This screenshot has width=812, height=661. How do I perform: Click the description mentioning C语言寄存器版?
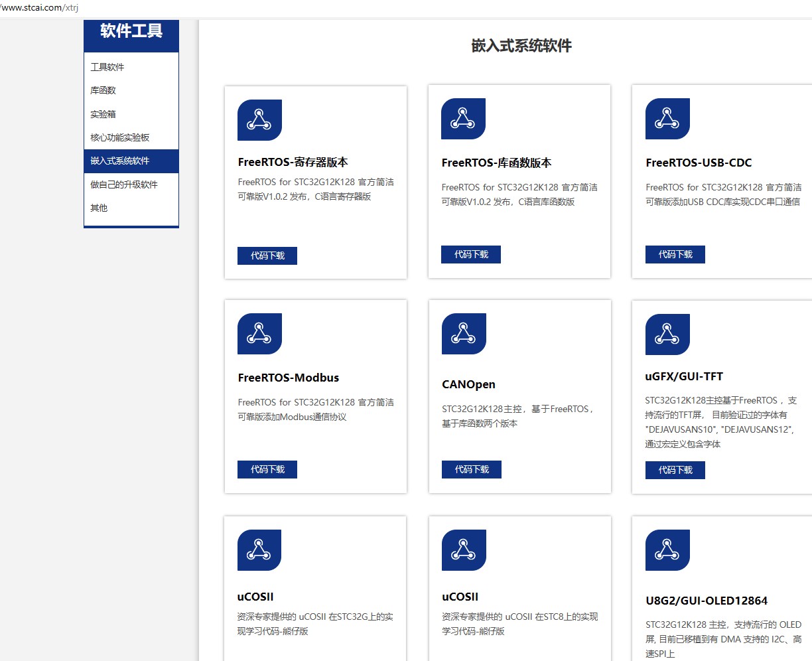(x=316, y=189)
